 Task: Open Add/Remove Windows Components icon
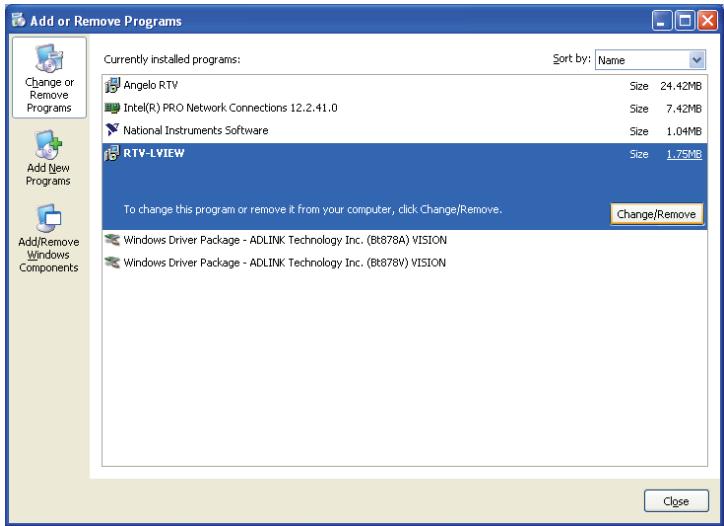click(48, 218)
